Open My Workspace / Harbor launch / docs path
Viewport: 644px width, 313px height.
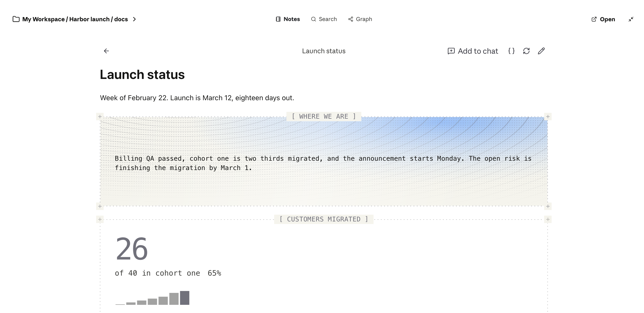(75, 19)
